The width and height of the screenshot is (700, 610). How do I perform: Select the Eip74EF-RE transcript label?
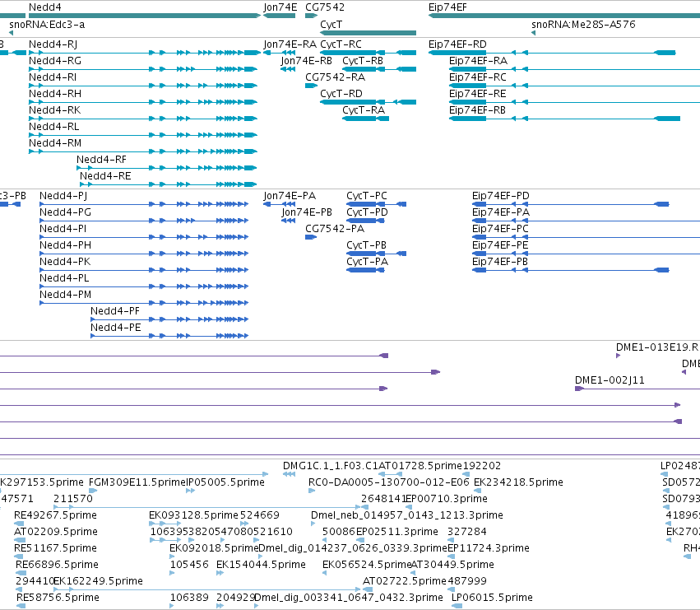(478, 94)
